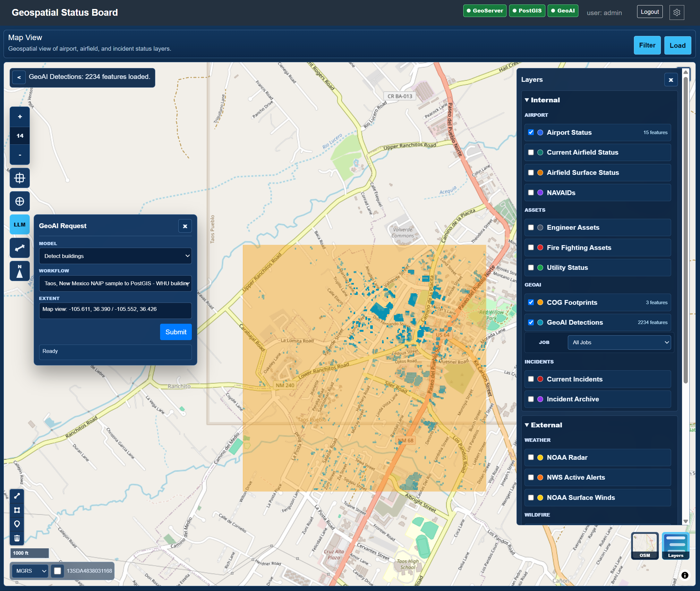Click the orange Airfield Surface Status swatch
Viewport: 700px width, 591px height.
point(540,173)
